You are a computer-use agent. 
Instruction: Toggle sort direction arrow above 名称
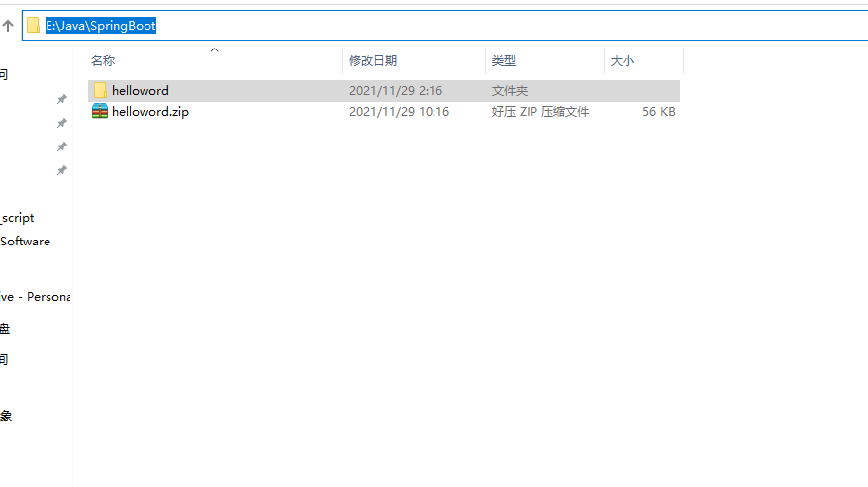(x=214, y=50)
